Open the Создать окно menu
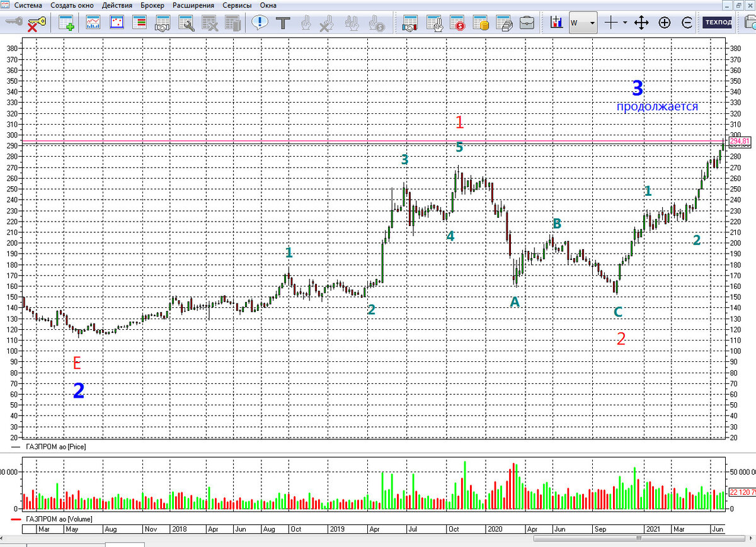 (72, 5)
